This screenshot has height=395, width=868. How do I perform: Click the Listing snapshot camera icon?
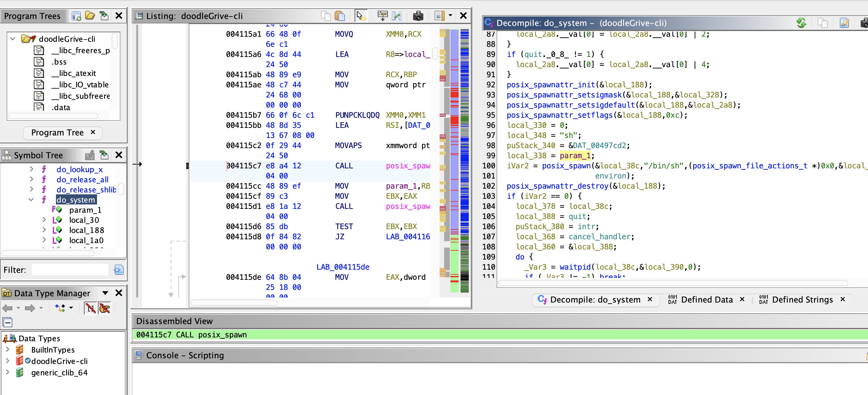pos(418,16)
